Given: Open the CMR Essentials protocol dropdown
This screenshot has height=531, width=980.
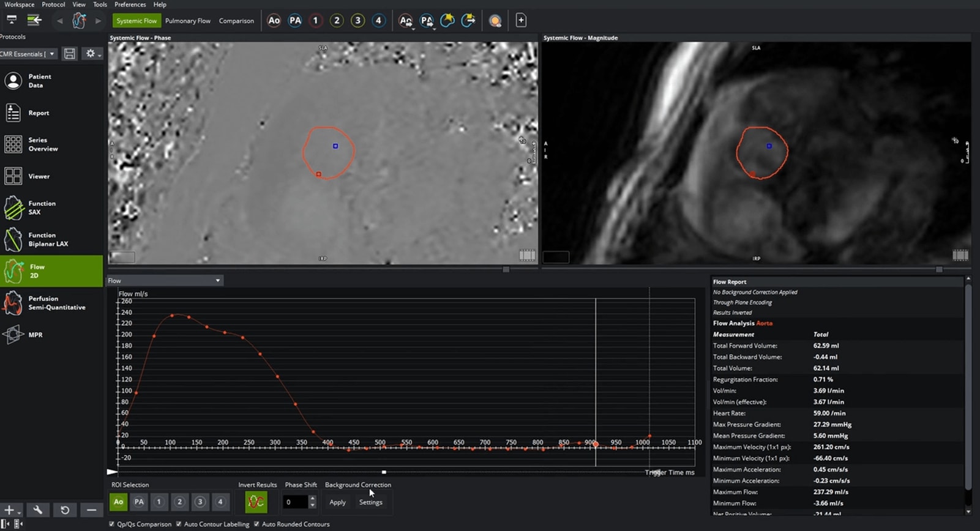Looking at the screenshot, I should click(x=28, y=54).
